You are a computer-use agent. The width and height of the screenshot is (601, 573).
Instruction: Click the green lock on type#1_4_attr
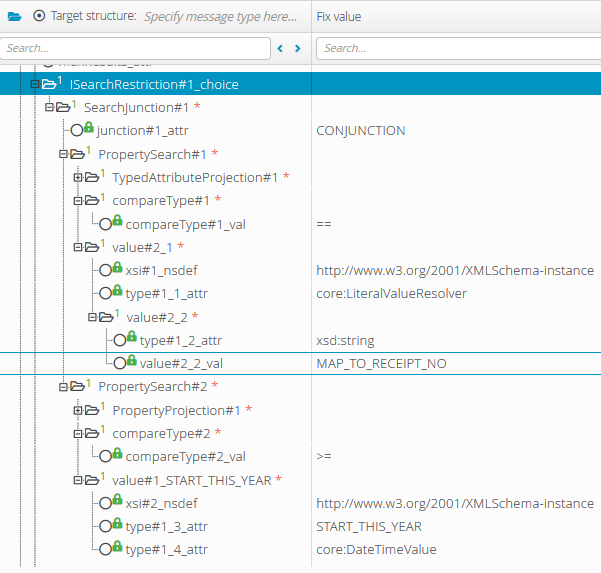point(117,546)
